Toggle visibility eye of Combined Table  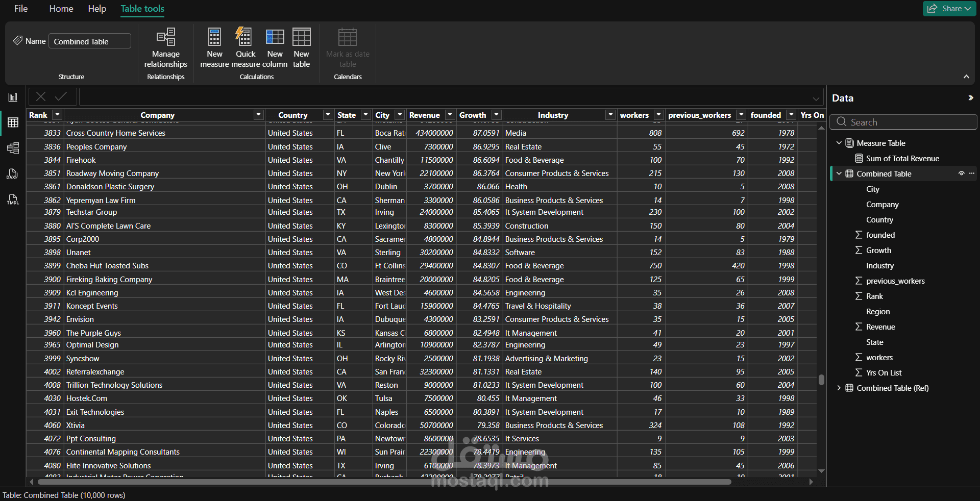pyautogui.click(x=962, y=173)
